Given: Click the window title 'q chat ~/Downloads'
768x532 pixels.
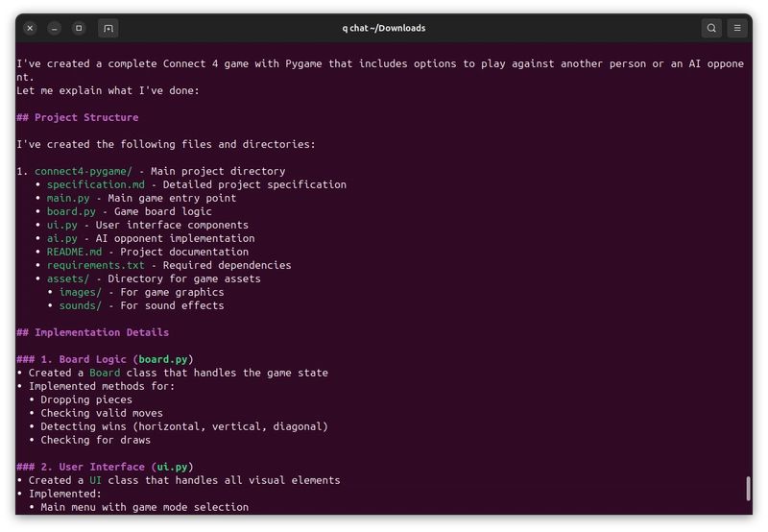Looking at the screenshot, I should (383, 29).
